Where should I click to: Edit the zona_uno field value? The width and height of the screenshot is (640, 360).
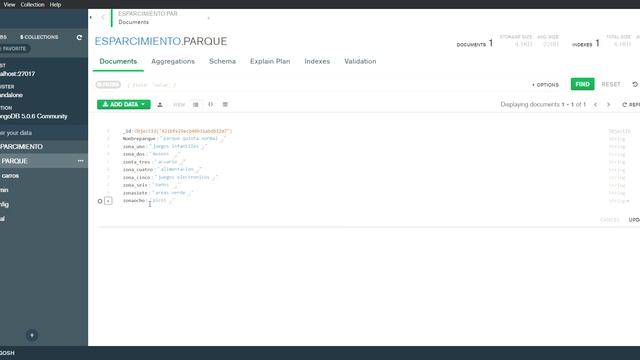176,147
